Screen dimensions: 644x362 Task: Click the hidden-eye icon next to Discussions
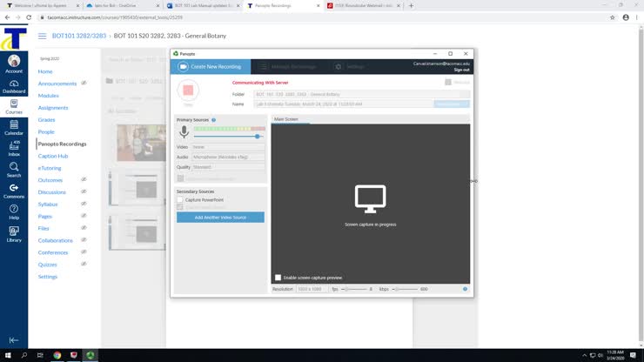(84, 191)
